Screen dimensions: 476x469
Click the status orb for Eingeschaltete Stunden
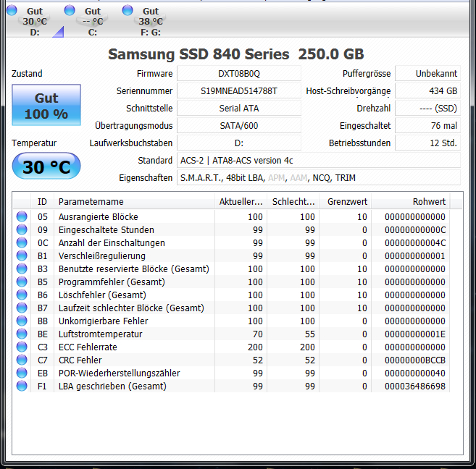[x=22, y=229]
